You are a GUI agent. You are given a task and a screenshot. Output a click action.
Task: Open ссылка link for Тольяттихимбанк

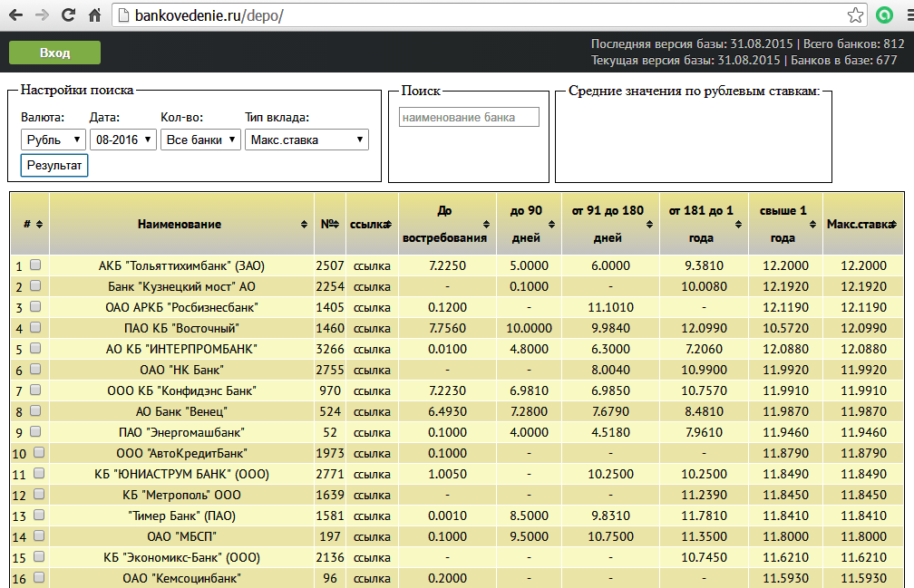(x=372, y=266)
